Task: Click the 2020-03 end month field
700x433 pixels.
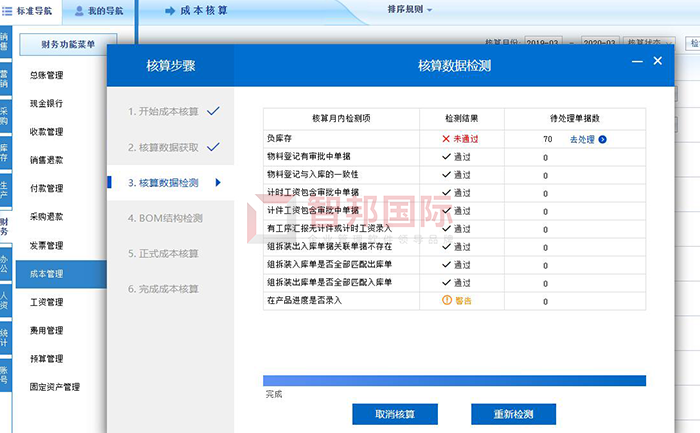Action: click(600, 41)
